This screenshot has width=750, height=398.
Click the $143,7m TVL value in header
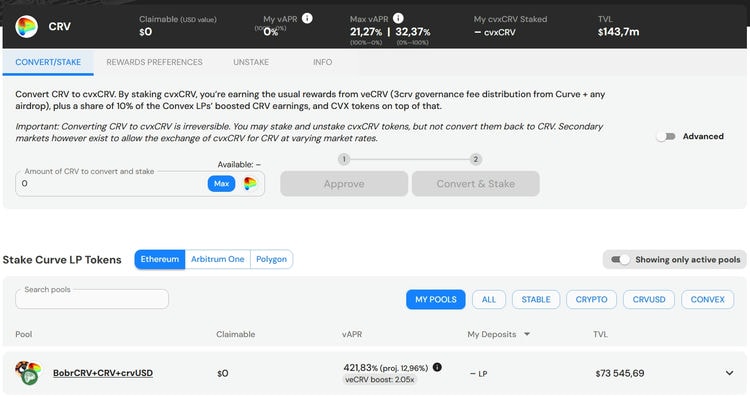618,32
